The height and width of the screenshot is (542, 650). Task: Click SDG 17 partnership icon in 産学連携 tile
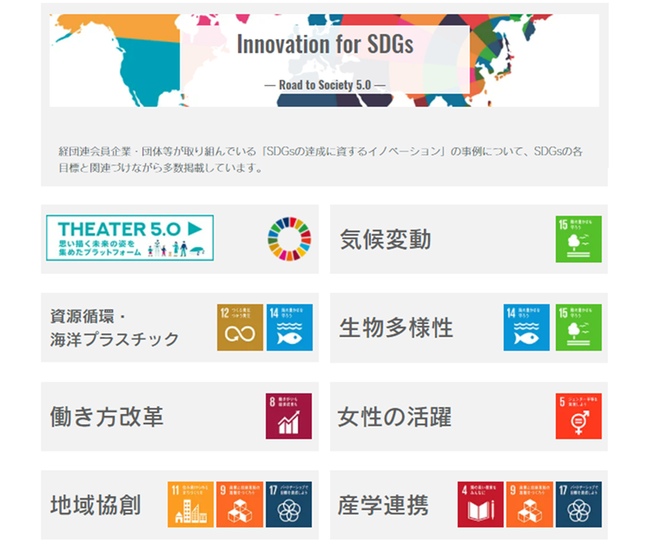[579, 504]
